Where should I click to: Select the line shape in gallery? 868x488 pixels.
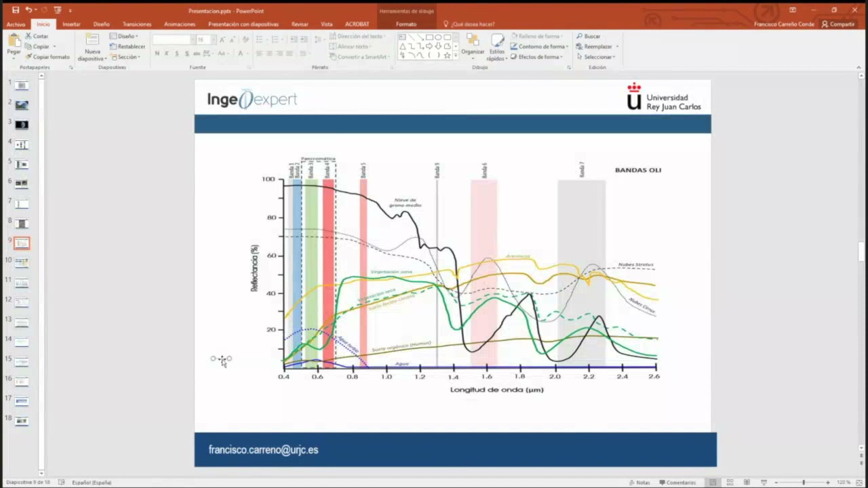click(412, 37)
